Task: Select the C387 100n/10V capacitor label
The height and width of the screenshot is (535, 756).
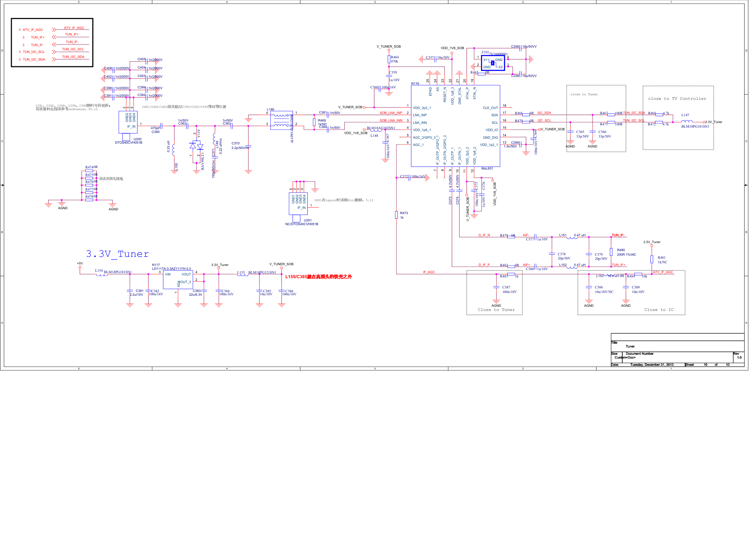Action: (509, 290)
